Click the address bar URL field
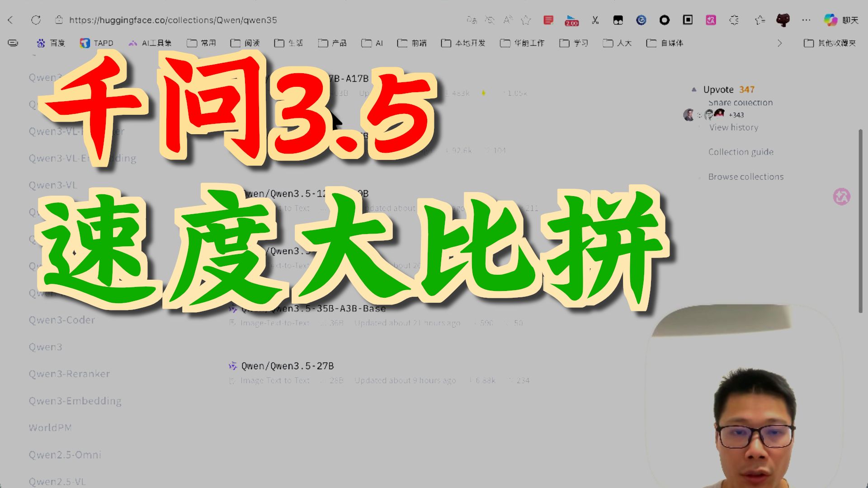 pyautogui.click(x=173, y=20)
